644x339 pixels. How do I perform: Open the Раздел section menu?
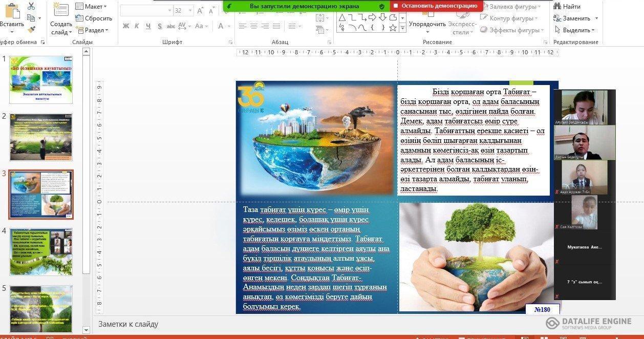(92, 30)
